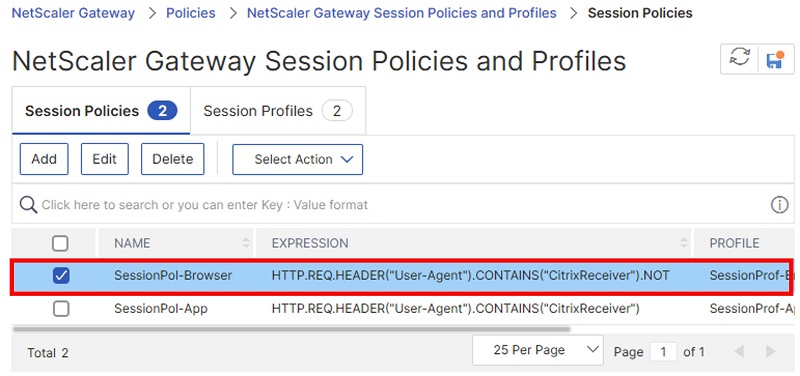Go to previous page arrow
The height and width of the screenshot is (376, 800).
tap(739, 351)
